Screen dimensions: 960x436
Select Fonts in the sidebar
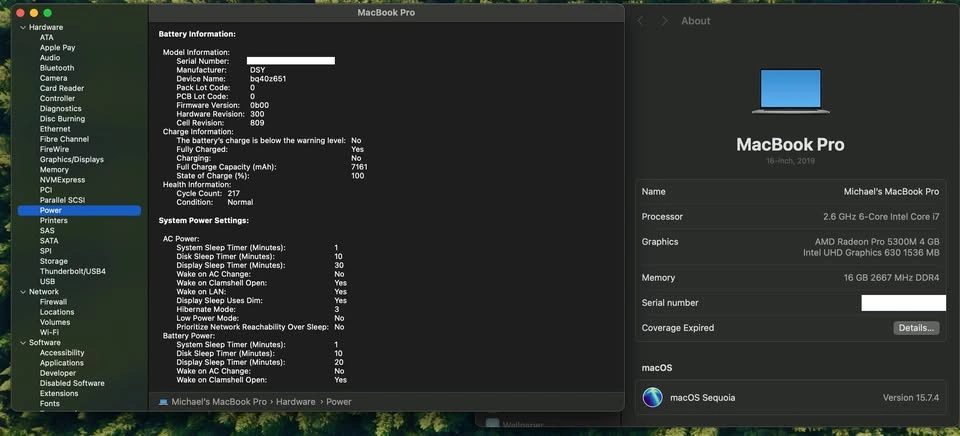[50, 404]
